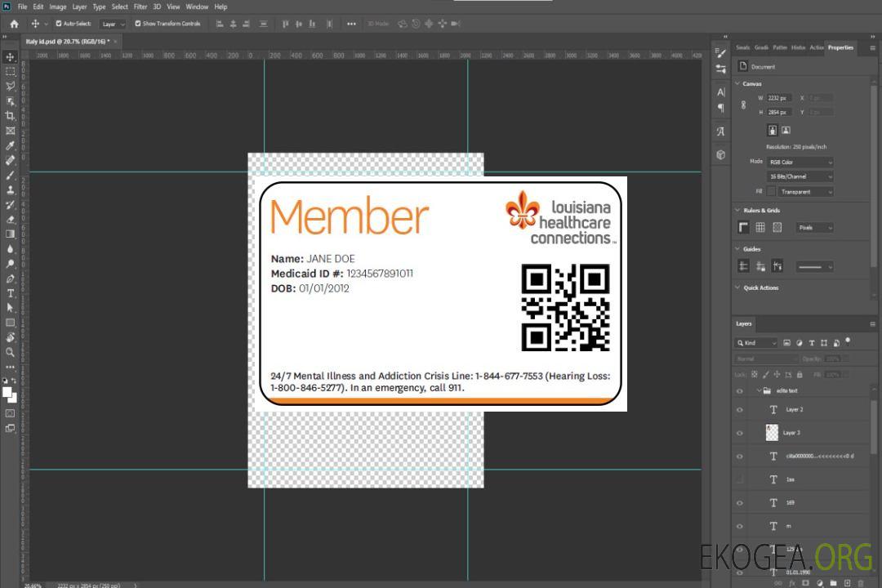Image resolution: width=882 pixels, height=588 pixels.
Task: Open the 16 Bits/Channel dropdown
Action: pos(800,176)
